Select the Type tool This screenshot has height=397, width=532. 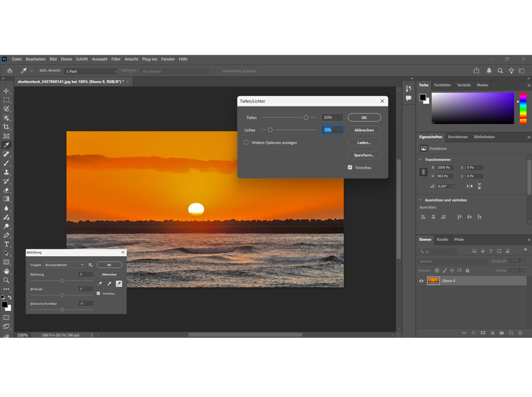[x=6, y=244]
